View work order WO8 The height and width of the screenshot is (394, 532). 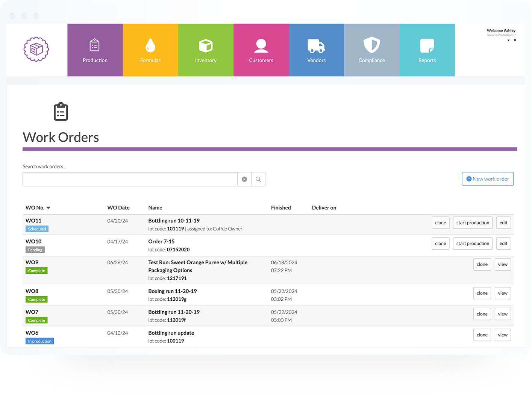(x=503, y=293)
